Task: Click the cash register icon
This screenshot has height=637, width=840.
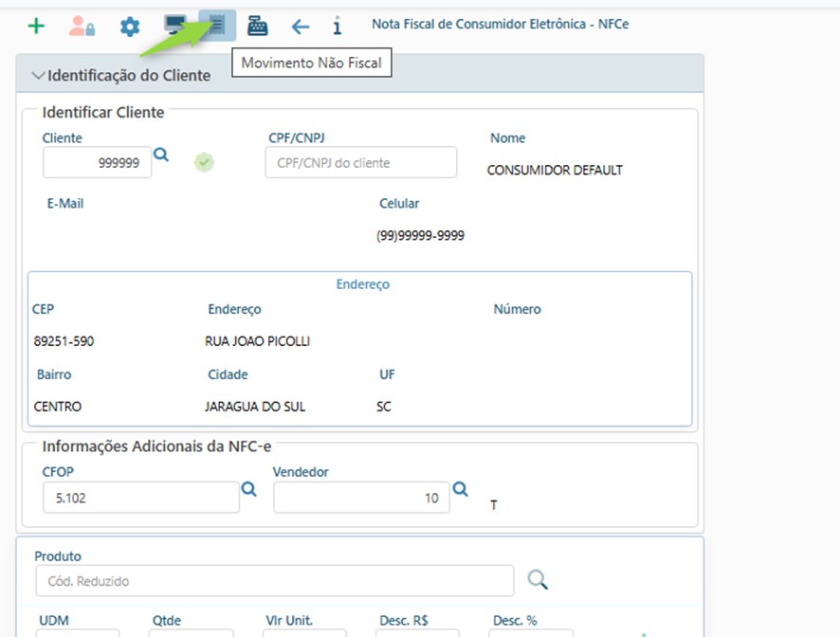Action: (x=257, y=27)
